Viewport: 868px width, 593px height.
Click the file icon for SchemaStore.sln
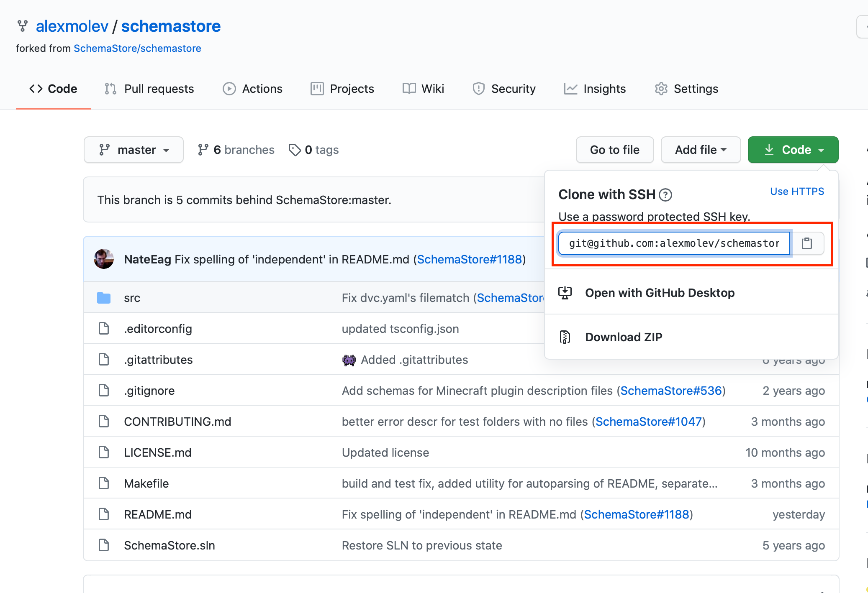tap(104, 545)
